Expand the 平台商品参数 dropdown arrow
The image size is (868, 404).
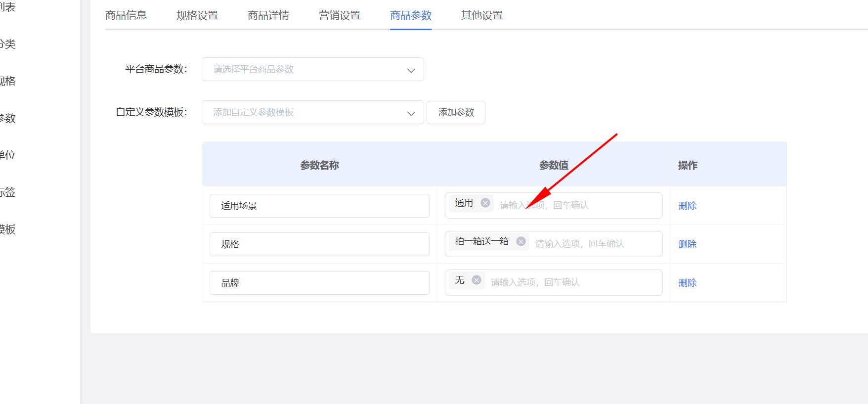coord(411,70)
